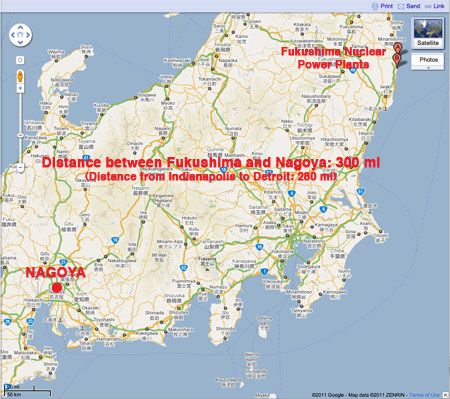Zoom in with the plus button
The width and height of the screenshot is (450, 399).
[x=20, y=88]
